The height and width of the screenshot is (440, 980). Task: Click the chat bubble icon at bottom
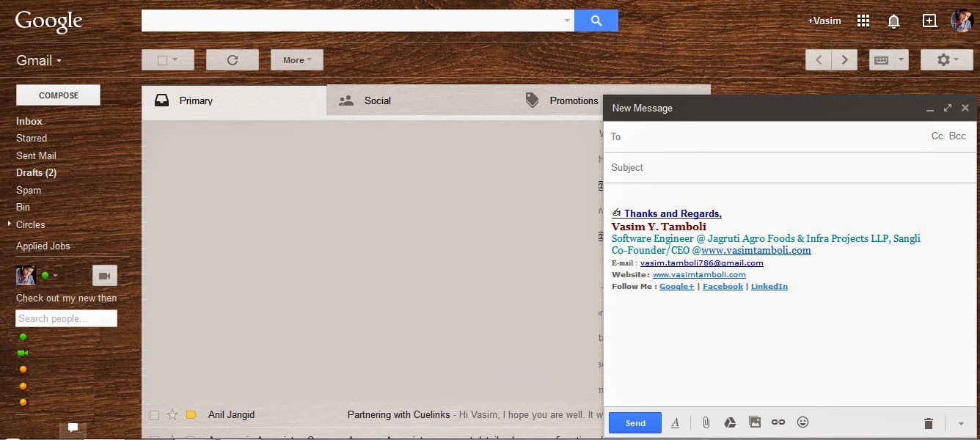73,428
